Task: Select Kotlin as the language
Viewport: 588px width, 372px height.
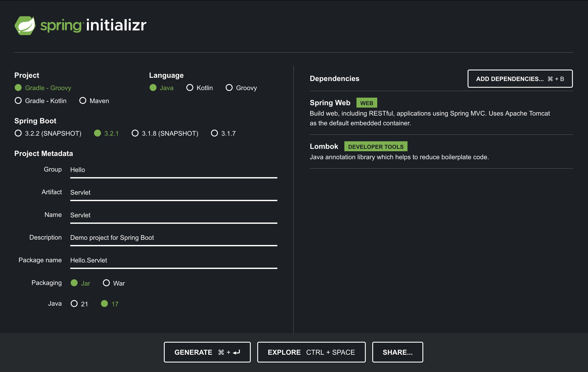Action: pyautogui.click(x=190, y=88)
